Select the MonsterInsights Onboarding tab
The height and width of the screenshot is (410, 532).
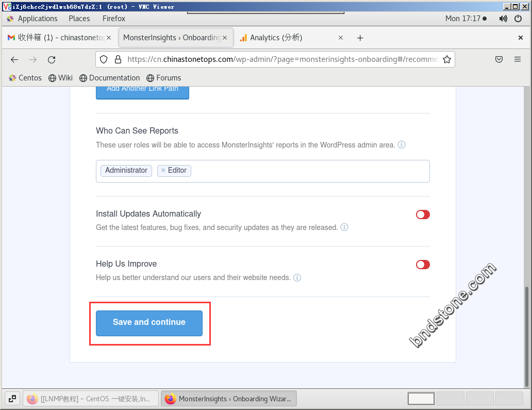[x=176, y=38]
